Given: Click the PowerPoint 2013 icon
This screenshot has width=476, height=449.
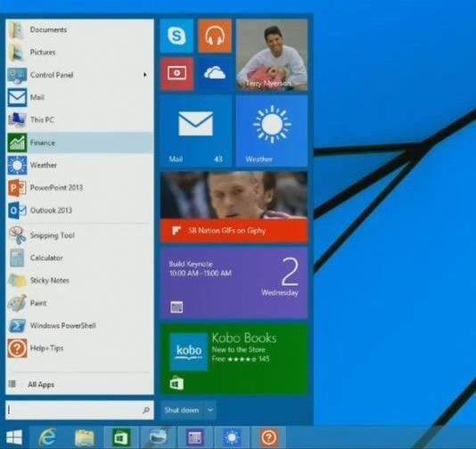Looking at the screenshot, I should (17, 187).
